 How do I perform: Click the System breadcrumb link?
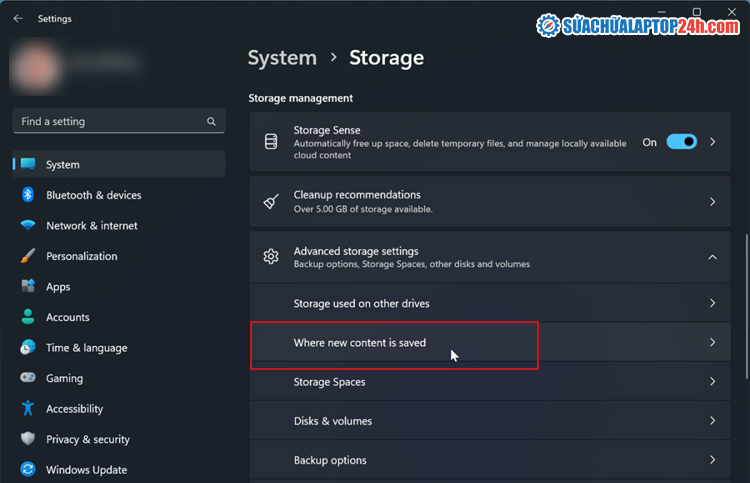(282, 58)
